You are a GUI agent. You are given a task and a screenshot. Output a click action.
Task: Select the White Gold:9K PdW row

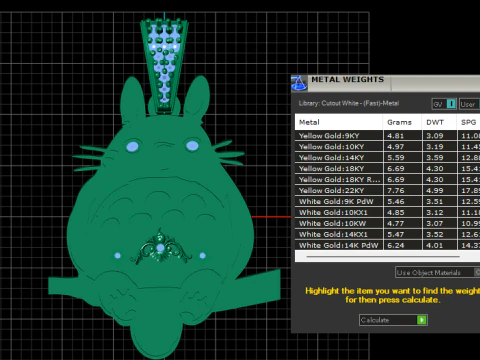[387, 202]
